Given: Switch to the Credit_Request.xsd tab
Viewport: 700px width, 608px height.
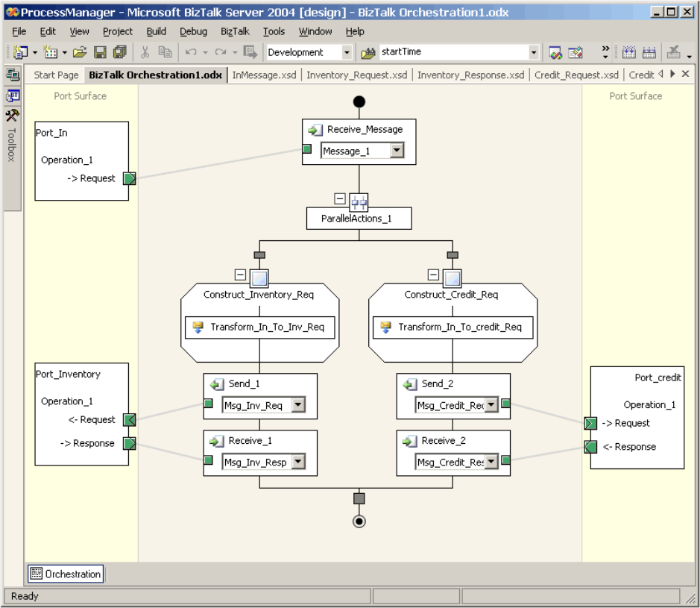Looking at the screenshot, I should tap(576, 75).
